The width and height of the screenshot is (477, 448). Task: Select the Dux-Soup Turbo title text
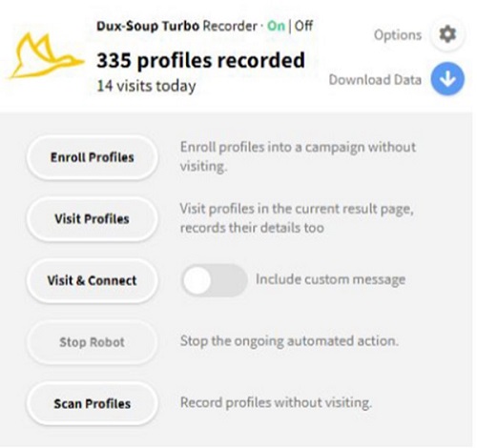pyautogui.click(x=148, y=26)
